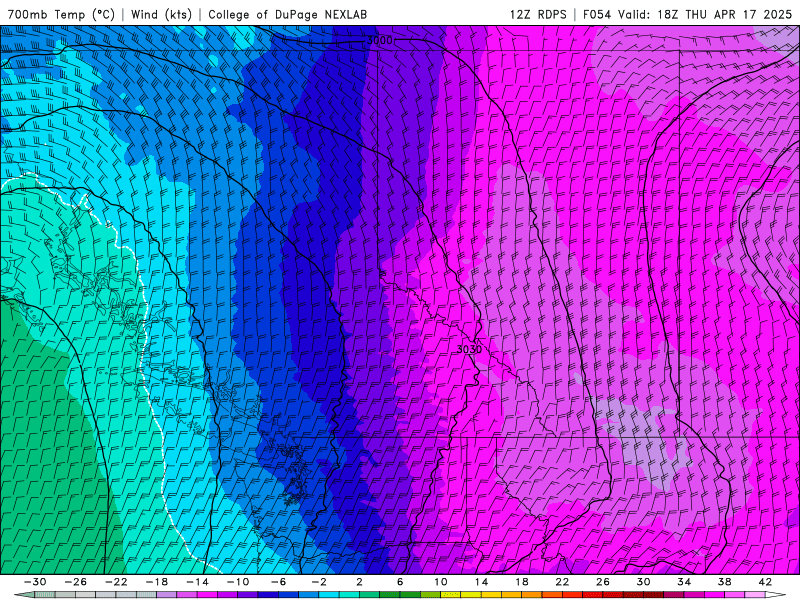The image size is (800, 600).
Task: Click the 42 value on the color scale
Action: pyautogui.click(x=765, y=582)
